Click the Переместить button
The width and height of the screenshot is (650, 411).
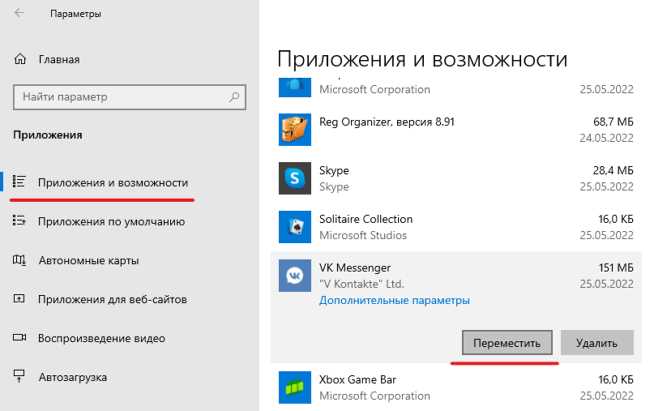point(507,343)
